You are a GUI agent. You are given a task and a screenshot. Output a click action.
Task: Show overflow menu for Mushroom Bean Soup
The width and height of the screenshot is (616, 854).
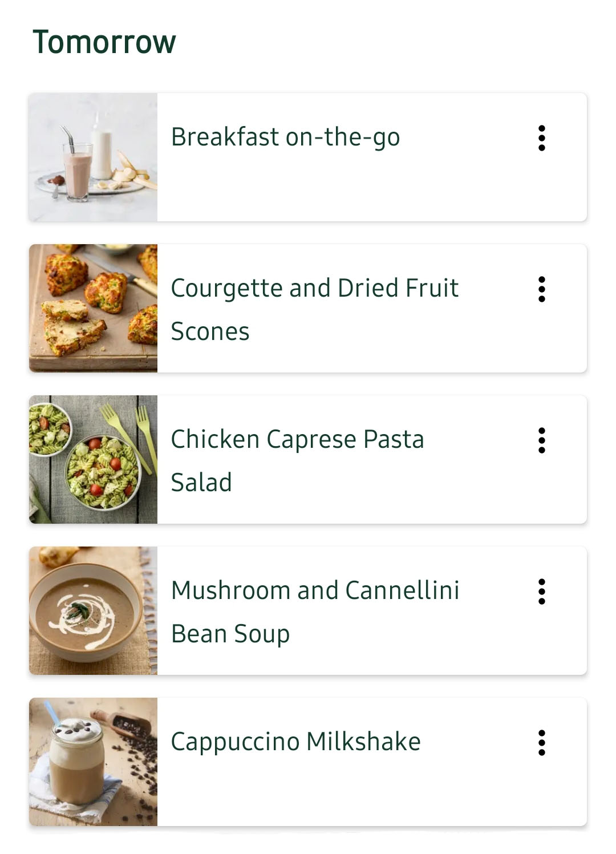pyautogui.click(x=542, y=592)
